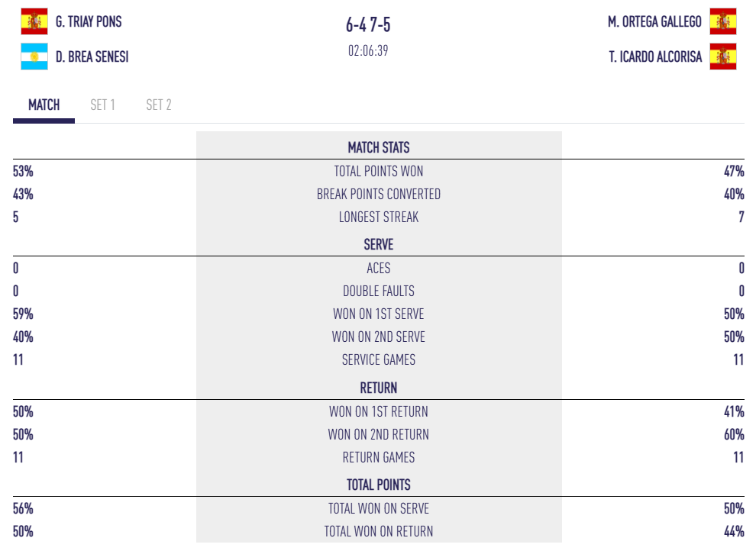Click the Spain flag beside T. Icardo Alcorisa

pyautogui.click(x=722, y=56)
